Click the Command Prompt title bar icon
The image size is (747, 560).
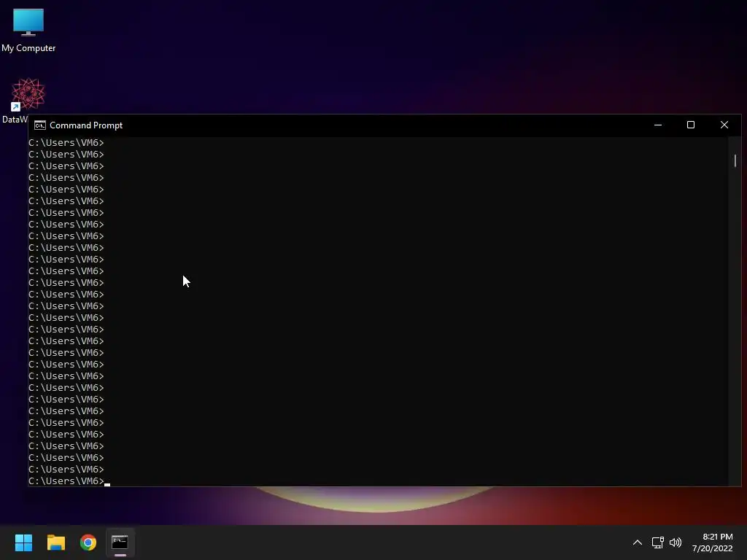[x=40, y=125]
